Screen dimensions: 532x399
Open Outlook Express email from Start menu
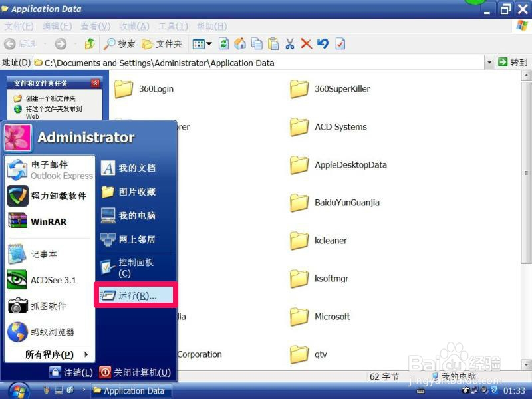click(x=50, y=170)
